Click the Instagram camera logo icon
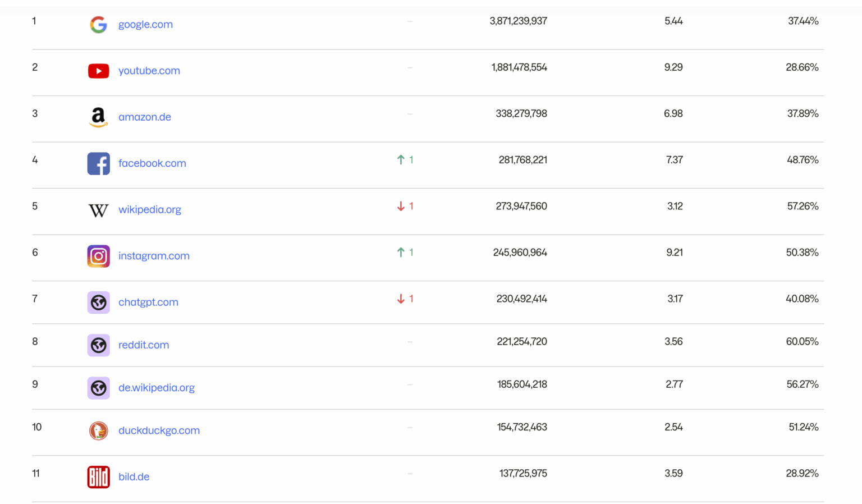This screenshot has height=504, width=862. coord(98,256)
